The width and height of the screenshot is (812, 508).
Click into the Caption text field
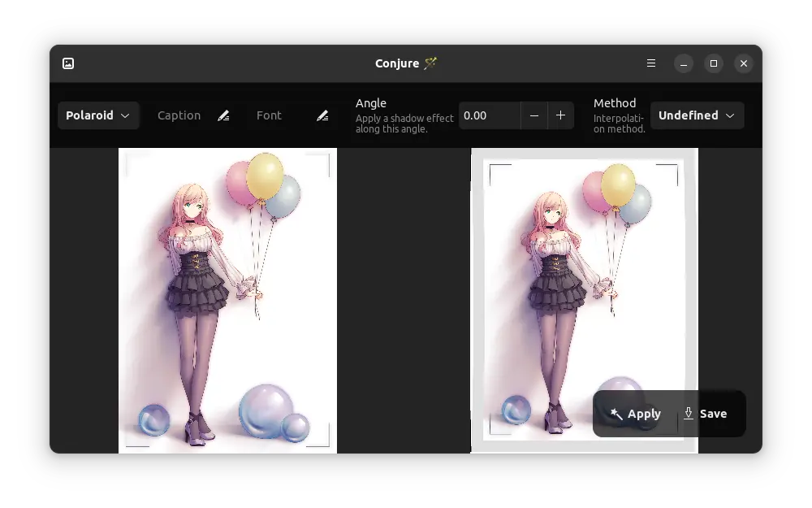point(179,115)
